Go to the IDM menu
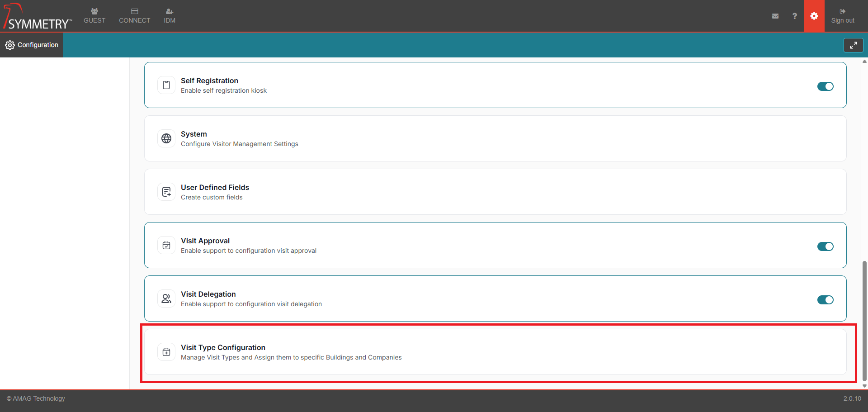The height and width of the screenshot is (412, 868). coord(170,16)
